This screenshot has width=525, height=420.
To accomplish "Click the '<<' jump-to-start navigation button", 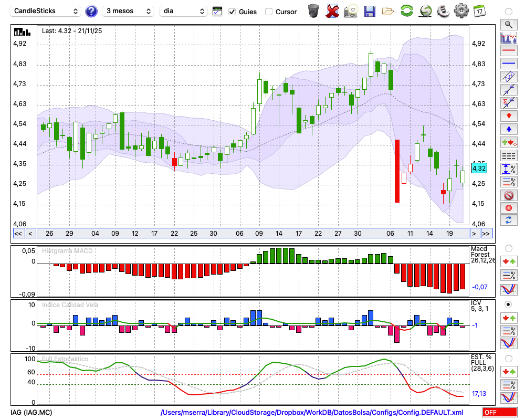I will (x=18, y=233).
